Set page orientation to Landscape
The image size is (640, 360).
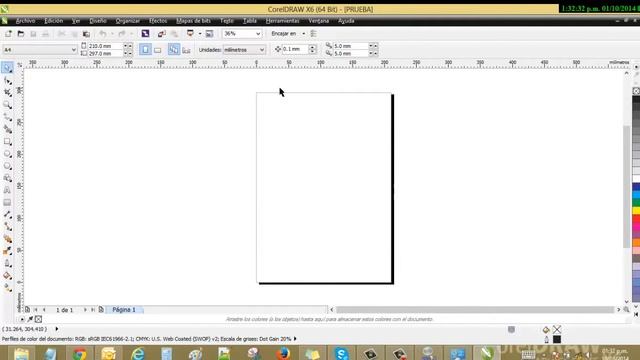(x=158, y=49)
